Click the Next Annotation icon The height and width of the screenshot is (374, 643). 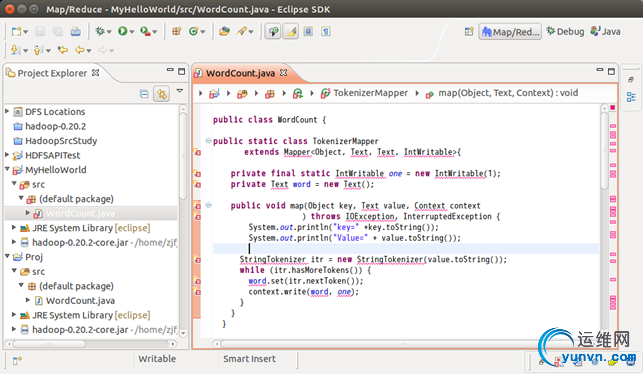click(15, 50)
